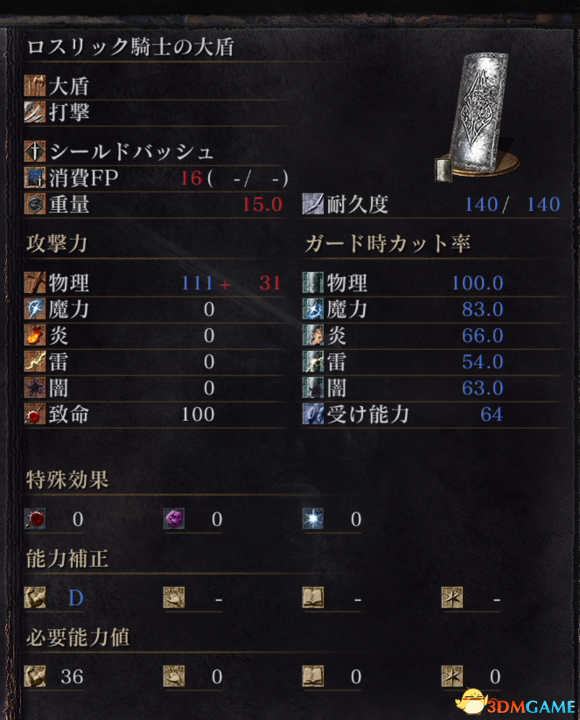580x720 pixels.
Task: Select the シールドバッシュ skill icon
Action: [x=35, y=151]
